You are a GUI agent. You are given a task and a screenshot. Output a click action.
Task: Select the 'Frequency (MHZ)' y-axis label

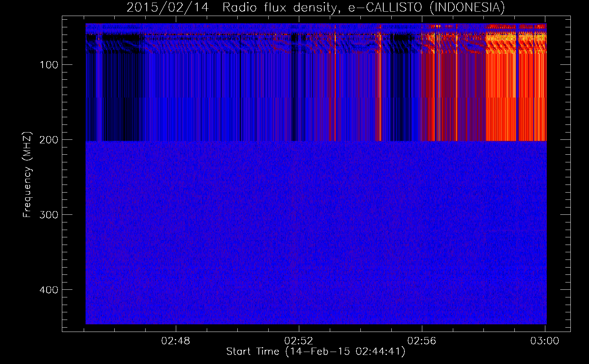[27, 174]
